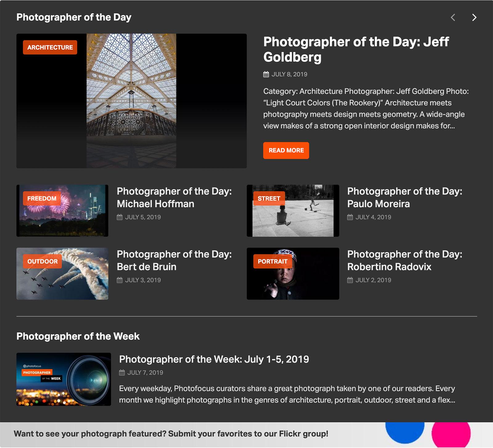This screenshot has width=493, height=448.
Task: Open the Michael Hoffman article title
Action: (x=174, y=197)
